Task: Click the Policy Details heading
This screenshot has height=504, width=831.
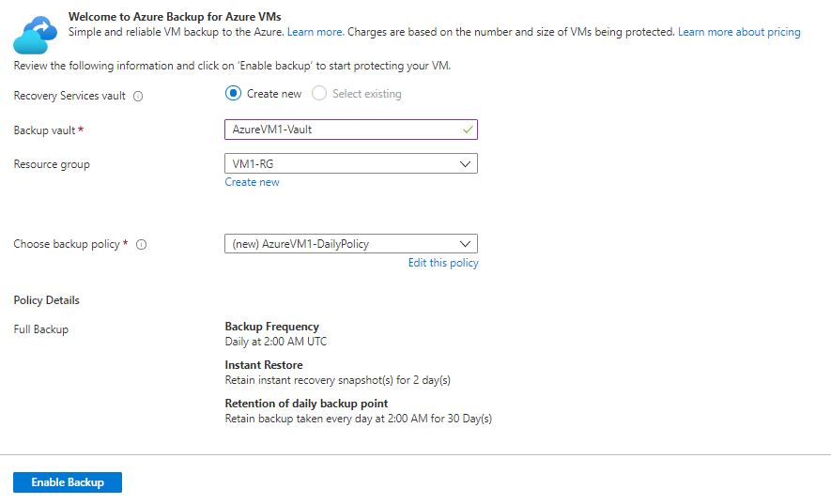Action: [47, 300]
